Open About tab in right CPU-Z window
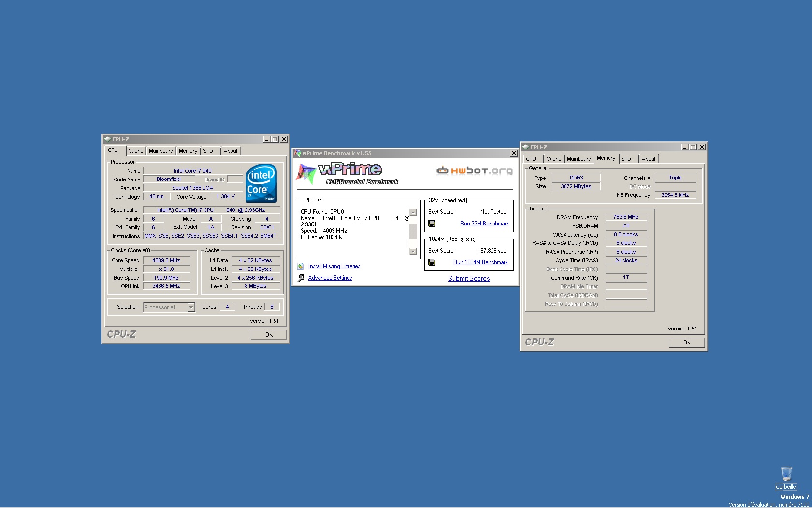 649,159
